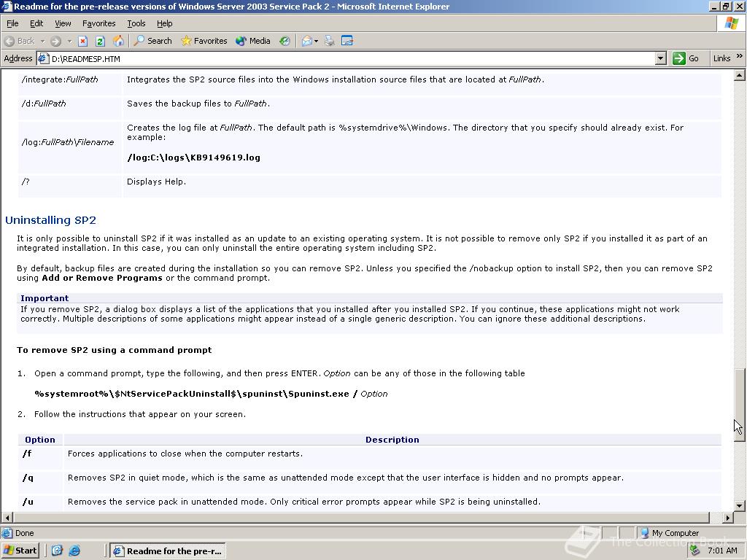
Task: Click the Go button
Action: 686,58
